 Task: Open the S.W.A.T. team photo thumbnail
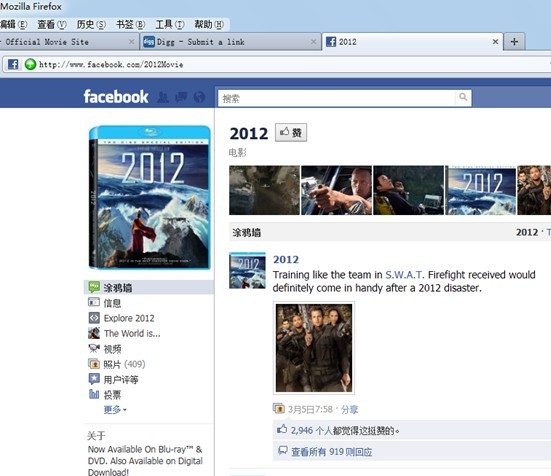tap(314, 348)
